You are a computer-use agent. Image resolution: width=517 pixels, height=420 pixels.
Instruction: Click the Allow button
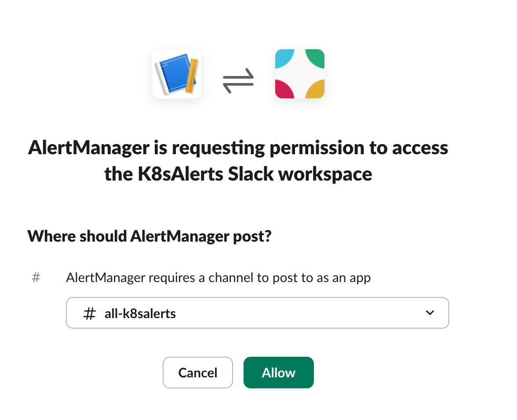[x=278, y=373]
